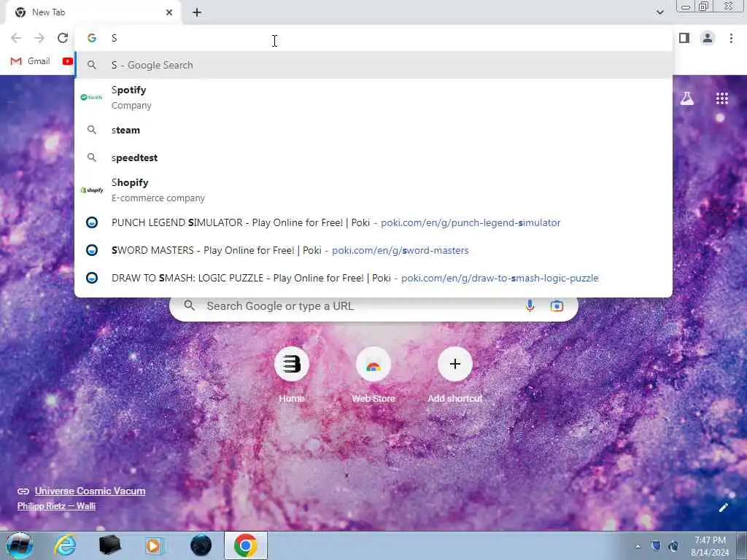This screenshot has height=560, width=747.
Task: Click Add shortcut plus button
Action: pos(455,365)
